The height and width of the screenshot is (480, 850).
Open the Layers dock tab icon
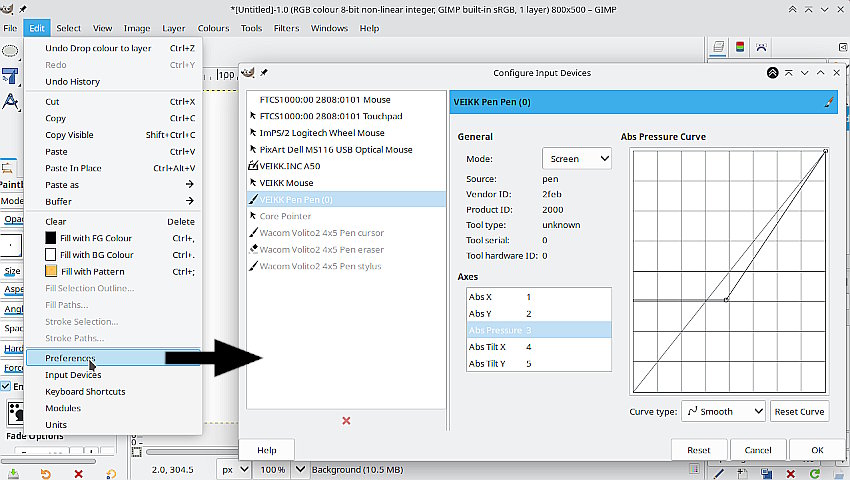point(717,47)
